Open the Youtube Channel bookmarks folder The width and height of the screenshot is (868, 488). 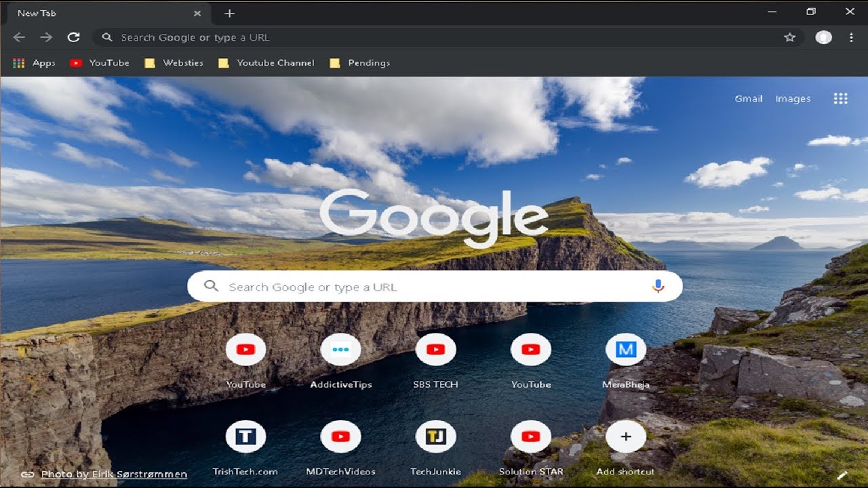coord(267,62)
